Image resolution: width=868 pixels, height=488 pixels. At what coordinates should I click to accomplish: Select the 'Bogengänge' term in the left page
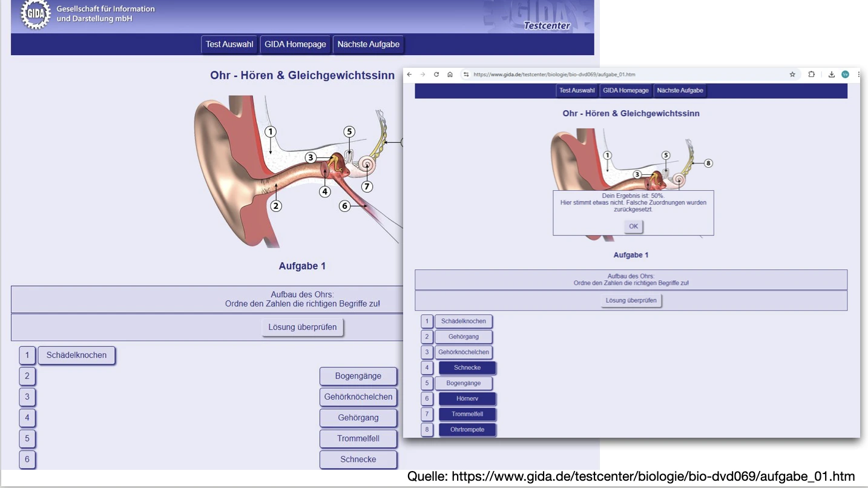pyautogui.click(x=358, y=376)
